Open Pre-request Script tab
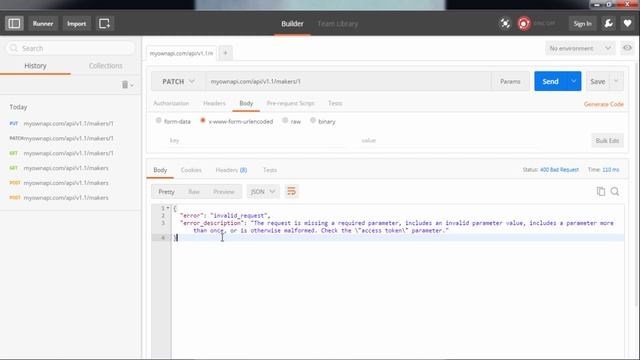Image resolution: width=640 pixels, height=360 pixels. pyautogui.click(x=291, y=103)
